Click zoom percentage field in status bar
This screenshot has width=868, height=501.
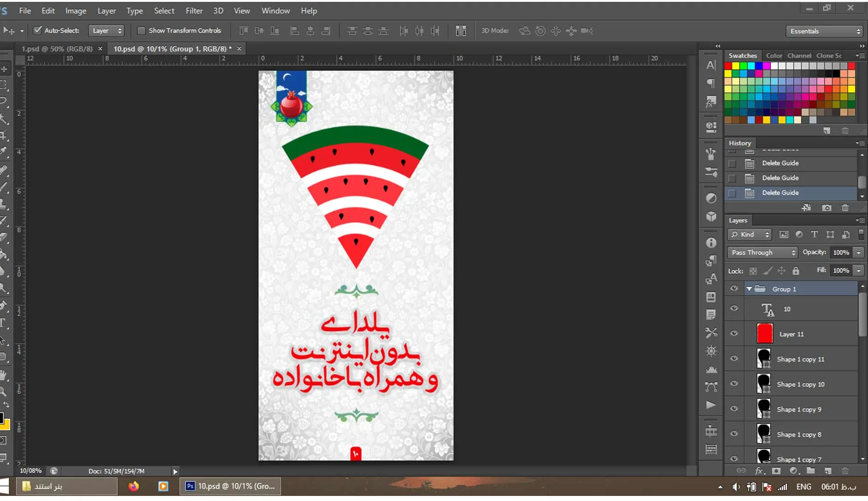point(30,471)
